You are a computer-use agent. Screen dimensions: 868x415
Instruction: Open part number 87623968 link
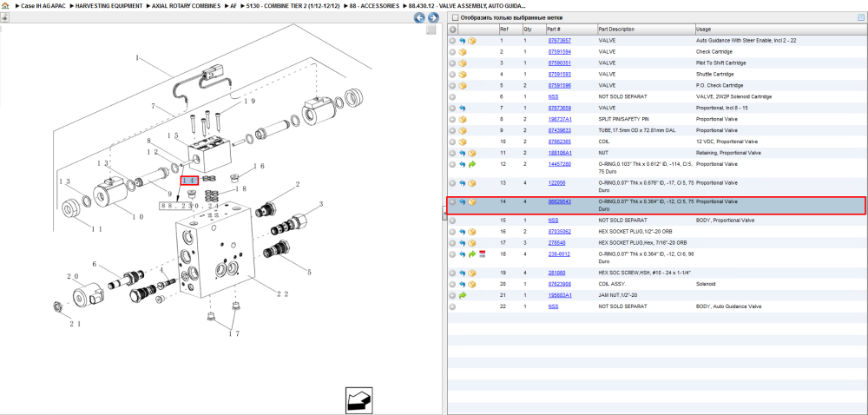pos(559,285)
